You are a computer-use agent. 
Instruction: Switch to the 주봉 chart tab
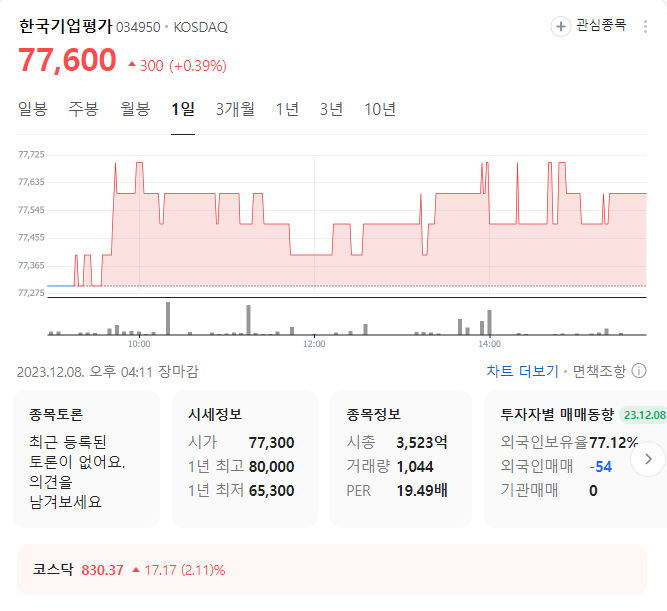84,109
